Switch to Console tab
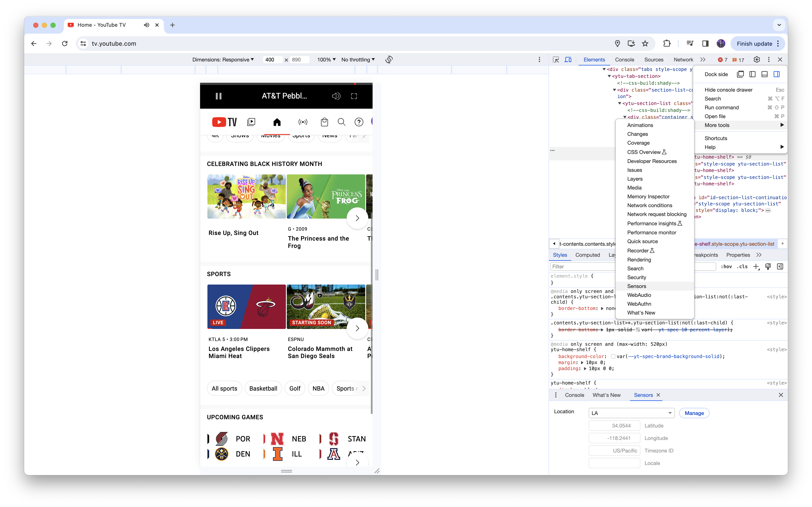 (x=624, y=60)
